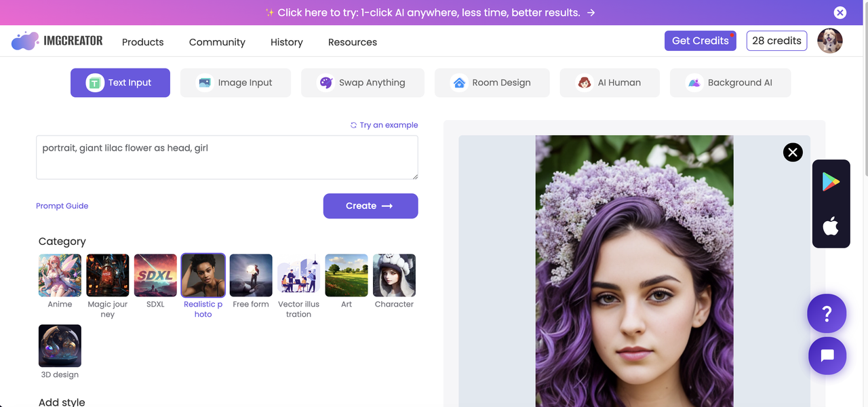Viewport: 868px width, 407px height.
Task: Click the IMGCREATOR logo
Action: click(57, 41)
